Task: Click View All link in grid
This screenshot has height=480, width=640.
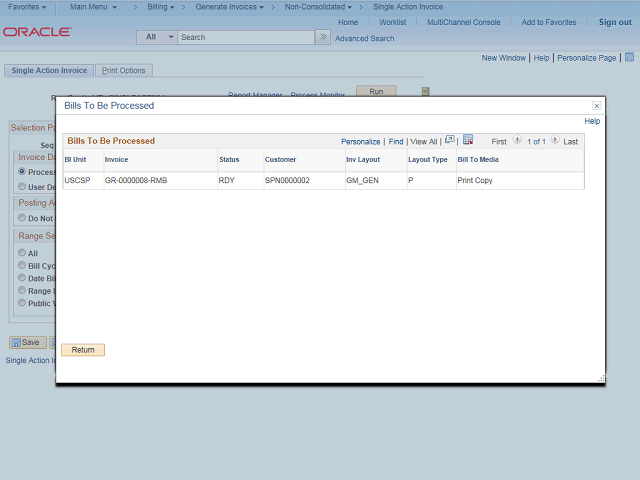Action: (424, 142)
